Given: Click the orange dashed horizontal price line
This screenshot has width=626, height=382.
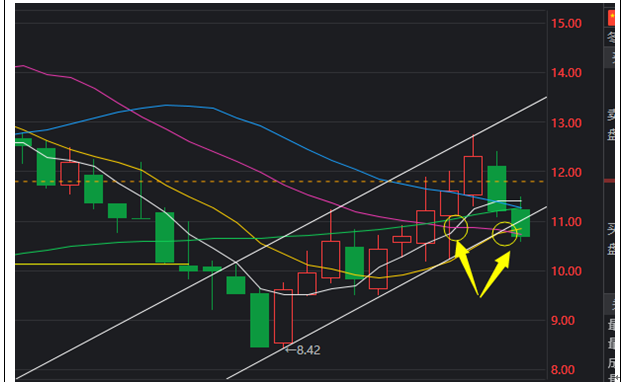Looking at the screenshot, I should (279, 182).
